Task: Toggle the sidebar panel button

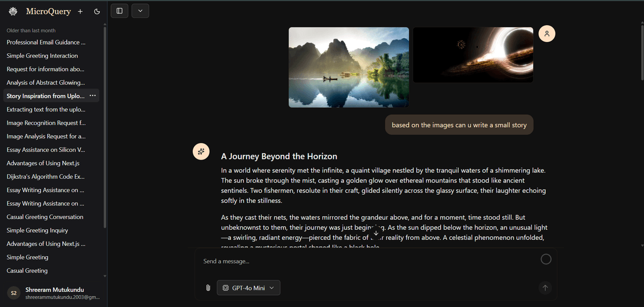Action: click(119, 11)
